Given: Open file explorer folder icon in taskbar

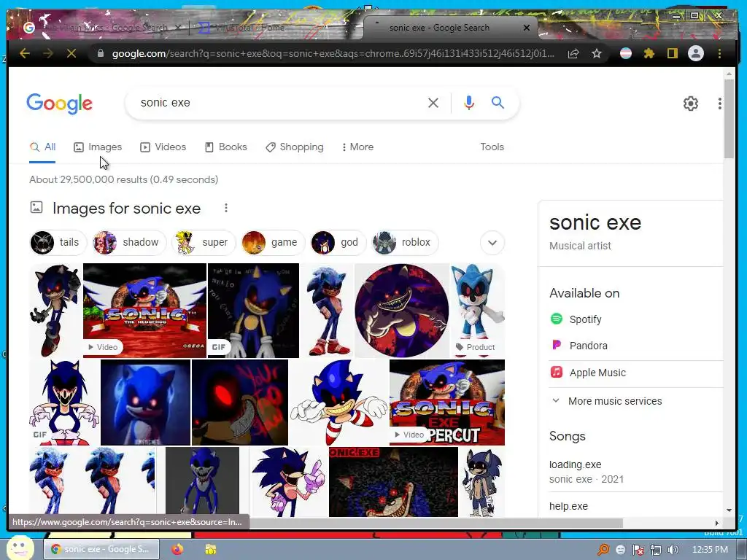Looking at the screenshot, I should click(211, 549).
